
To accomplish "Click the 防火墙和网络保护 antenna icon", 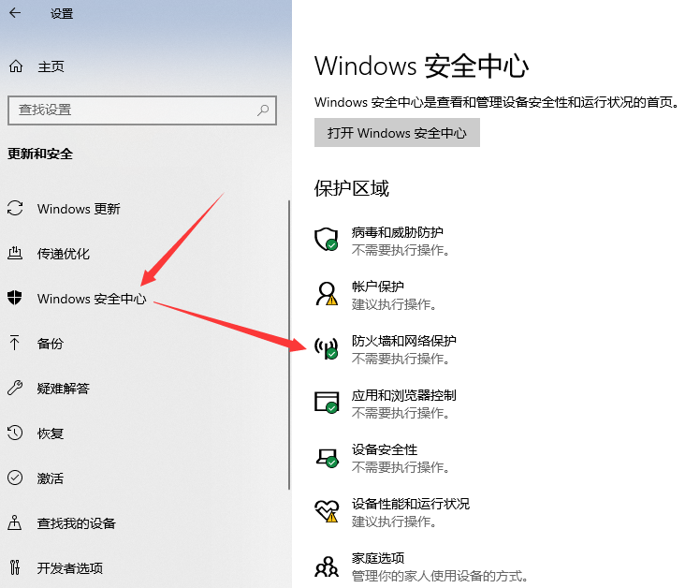I will coord(327,348).
